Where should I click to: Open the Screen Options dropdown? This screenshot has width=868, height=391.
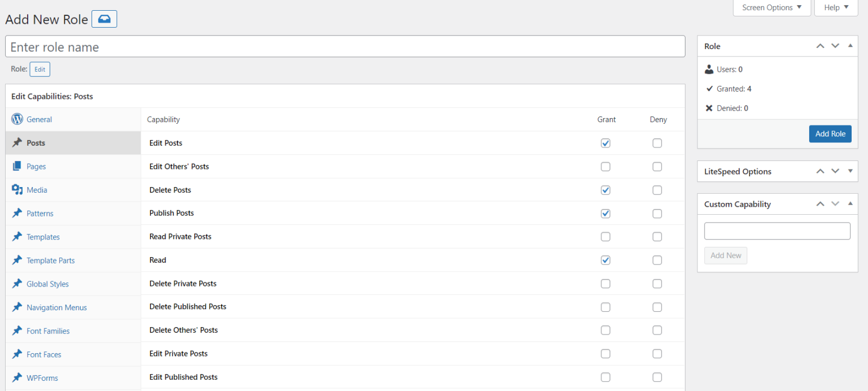tap(771, 7)
